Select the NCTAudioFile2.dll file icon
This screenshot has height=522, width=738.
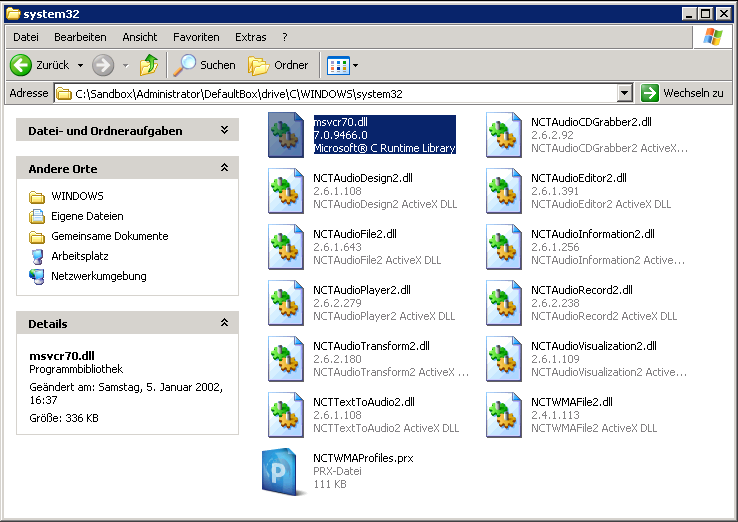286,247
